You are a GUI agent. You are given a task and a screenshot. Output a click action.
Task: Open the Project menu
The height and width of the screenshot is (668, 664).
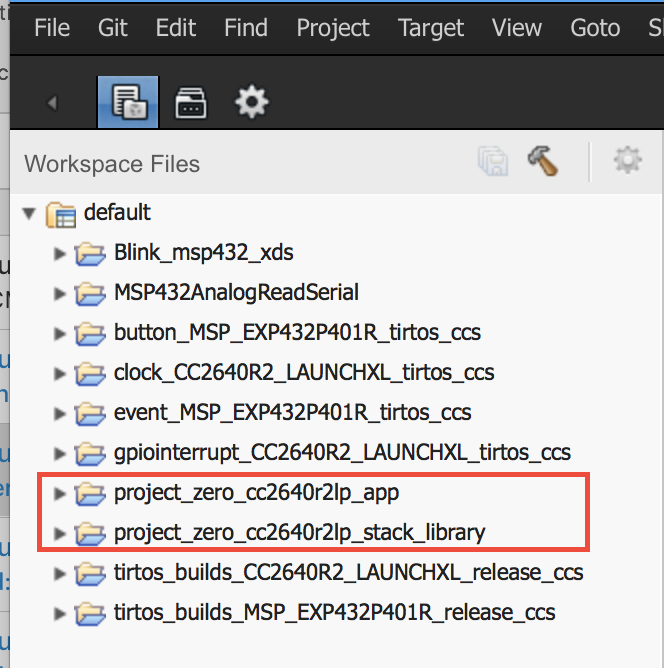click(333, 27)
